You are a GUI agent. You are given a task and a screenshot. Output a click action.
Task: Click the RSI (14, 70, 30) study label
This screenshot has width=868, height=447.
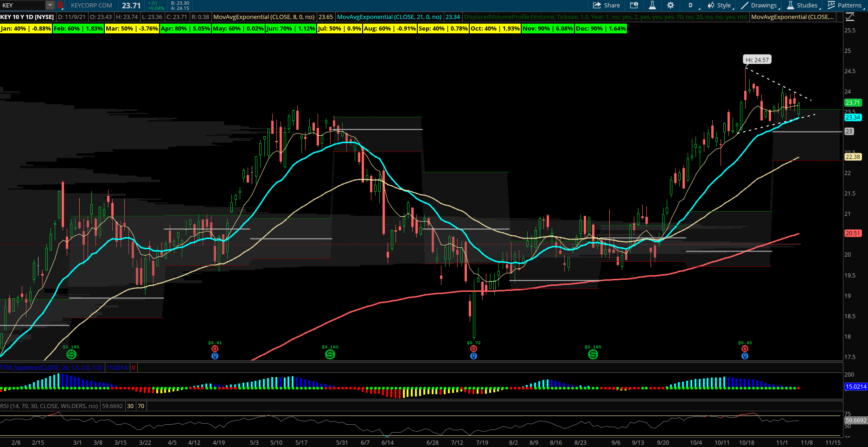point(49,406)
